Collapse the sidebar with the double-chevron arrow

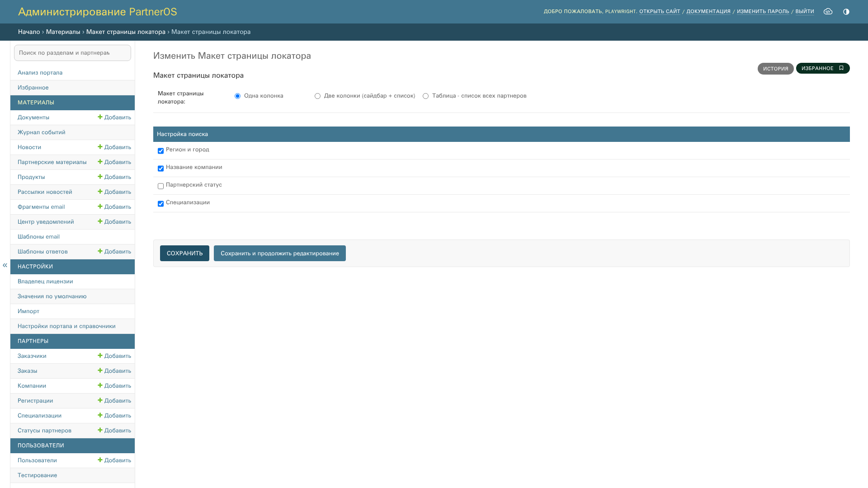coord(5,265)
